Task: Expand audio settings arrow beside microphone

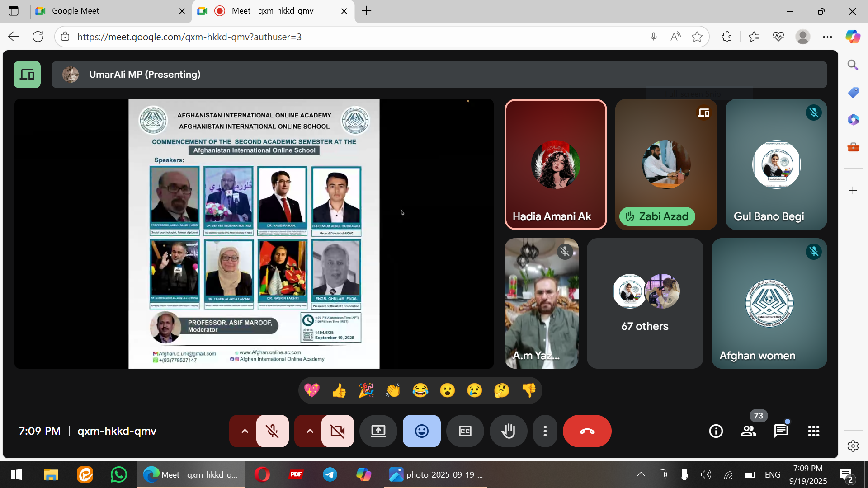Action: pos(245,431)
